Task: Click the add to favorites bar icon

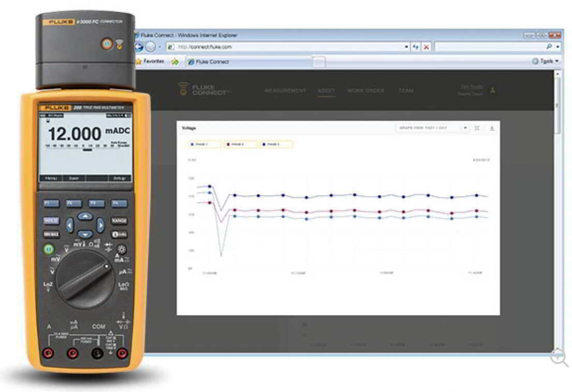Action: (175, 62)
